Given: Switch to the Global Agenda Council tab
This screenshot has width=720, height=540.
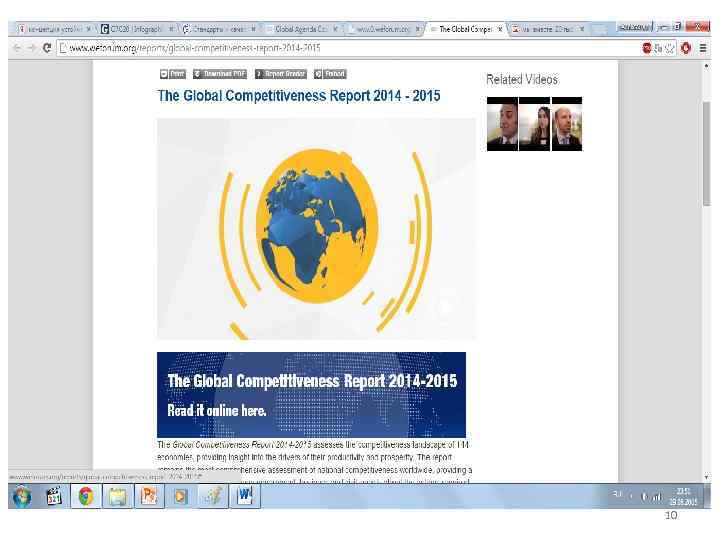Looking at the screenshot, I should coord(301,29).
